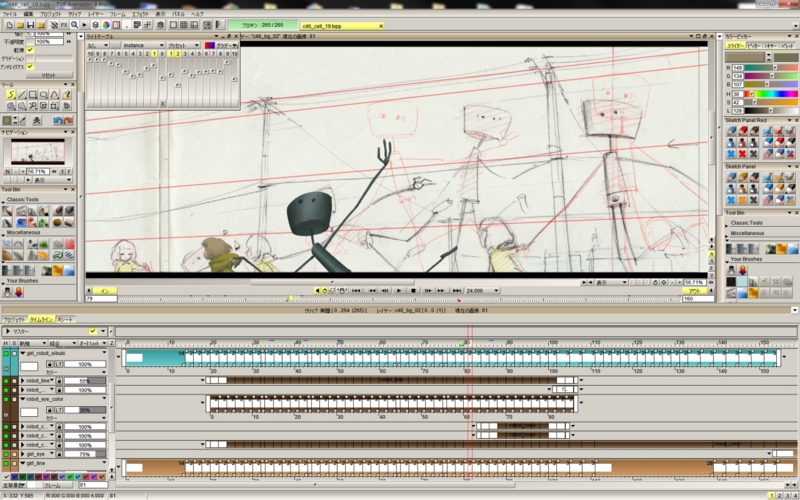This screenshot has width=800, height=500.
Task: Collapse the girl_robot_sibuki layer
Action: [x=22, y=353]
